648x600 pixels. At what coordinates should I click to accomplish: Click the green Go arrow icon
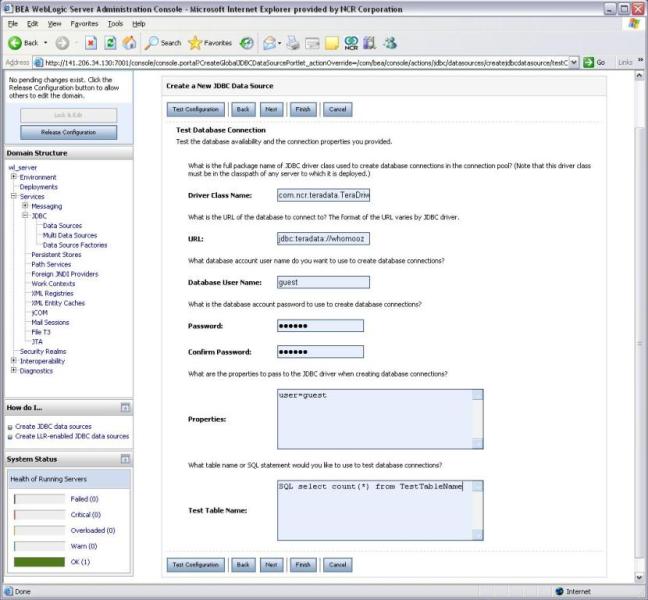[x=588, y=62]
